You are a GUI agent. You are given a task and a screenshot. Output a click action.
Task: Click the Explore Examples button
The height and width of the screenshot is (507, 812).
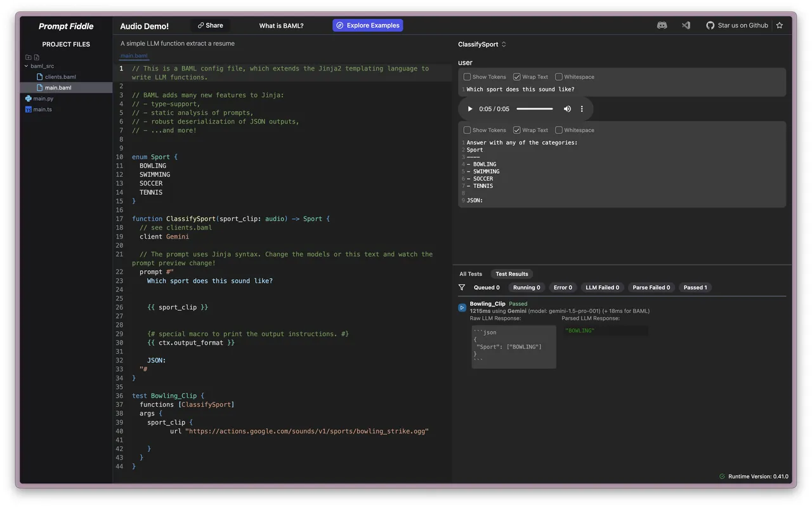tap(368, 25)
